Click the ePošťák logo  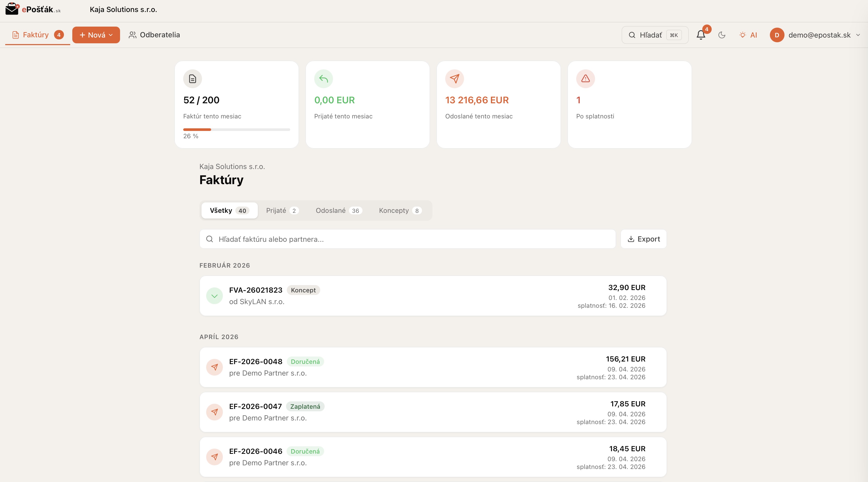pos(33,9)
